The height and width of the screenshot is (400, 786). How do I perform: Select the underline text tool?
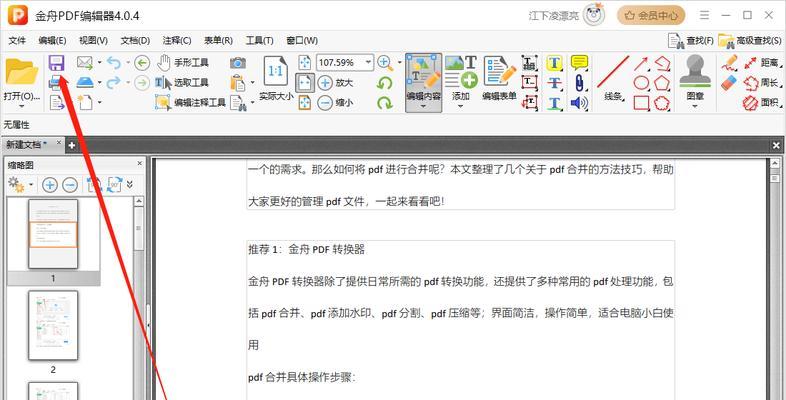point(554,103)
